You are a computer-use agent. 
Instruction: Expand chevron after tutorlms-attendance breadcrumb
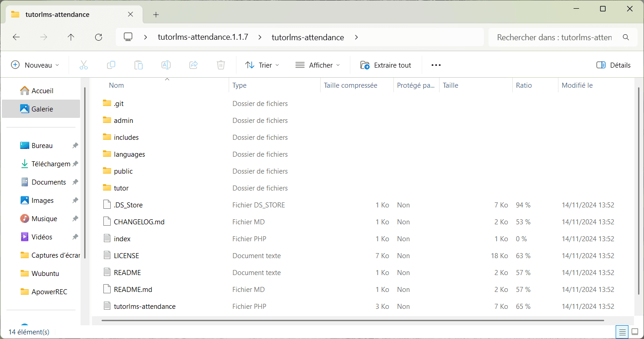click(356, 37)
